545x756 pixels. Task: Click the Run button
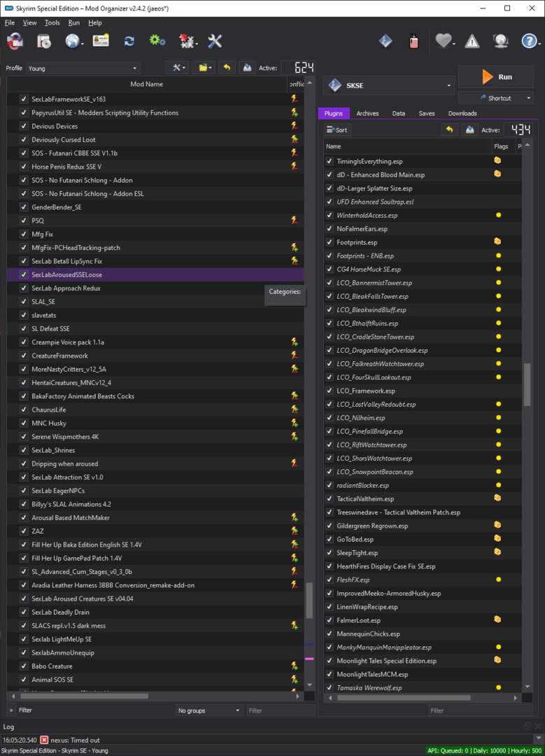[x=496, y=77]
